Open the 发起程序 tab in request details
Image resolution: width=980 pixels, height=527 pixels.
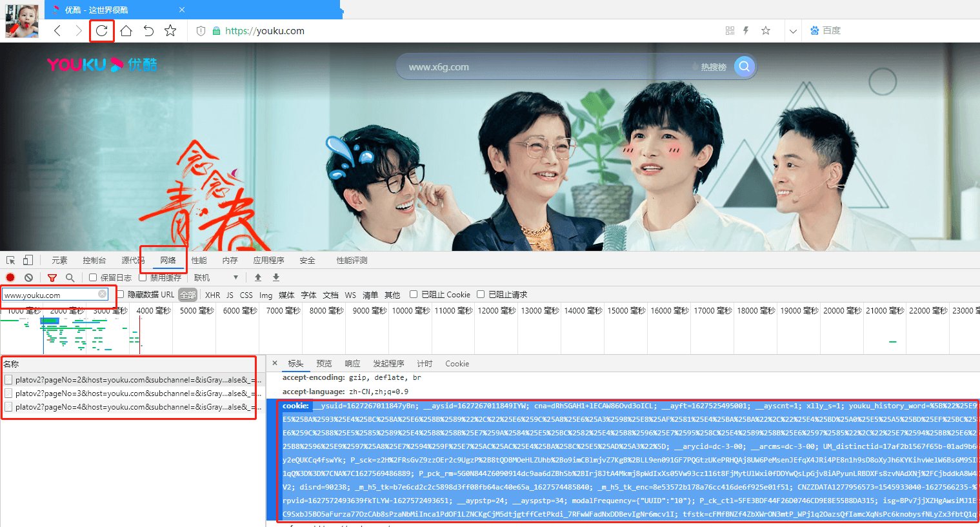388,364
